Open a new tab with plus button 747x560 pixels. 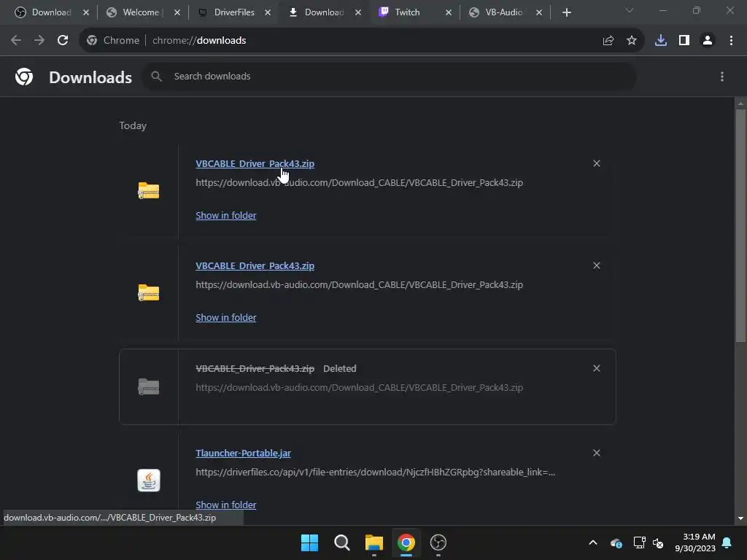(x=566, y=12)
